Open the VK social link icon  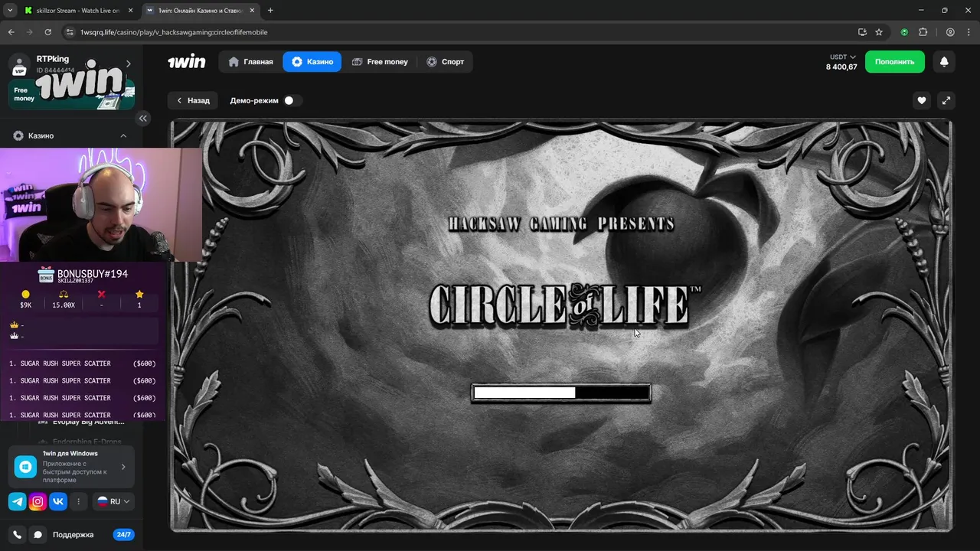[58, 501]
